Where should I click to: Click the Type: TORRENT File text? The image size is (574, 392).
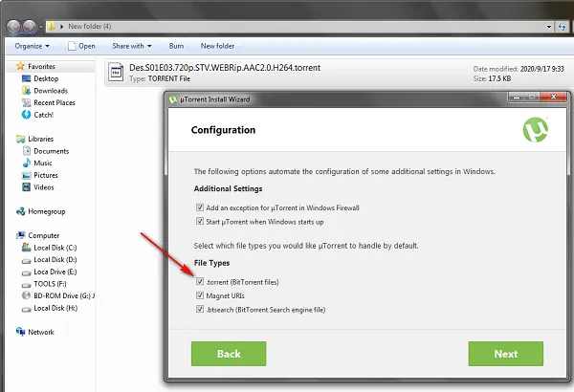point(160,78)
